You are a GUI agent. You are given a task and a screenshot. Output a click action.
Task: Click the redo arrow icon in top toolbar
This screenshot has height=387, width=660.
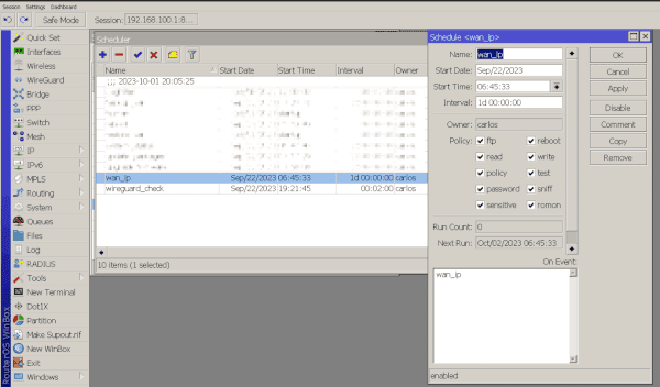click(x=24, y=20)
